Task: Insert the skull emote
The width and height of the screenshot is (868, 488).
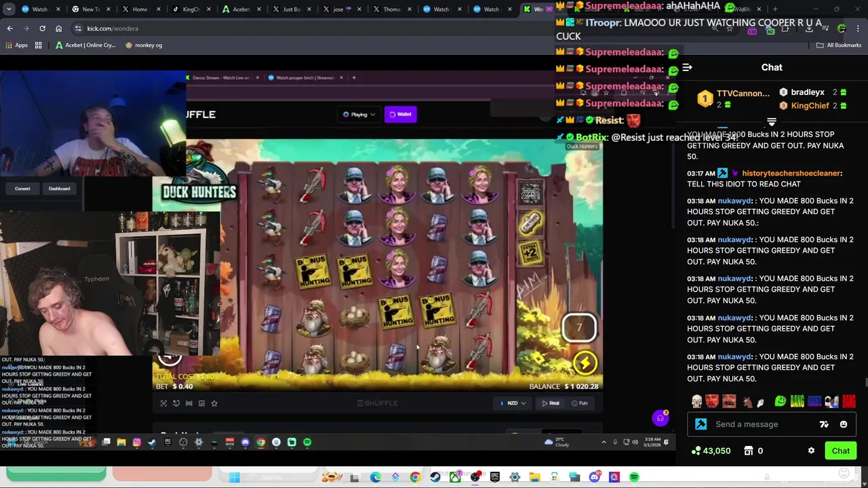Action: (x=696, y=402)
